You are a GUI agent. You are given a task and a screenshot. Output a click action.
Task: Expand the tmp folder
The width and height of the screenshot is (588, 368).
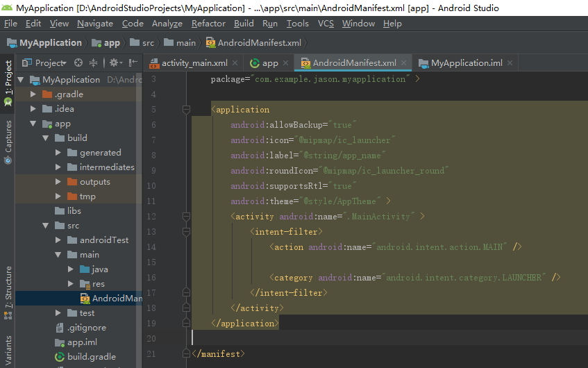(58, 196)
